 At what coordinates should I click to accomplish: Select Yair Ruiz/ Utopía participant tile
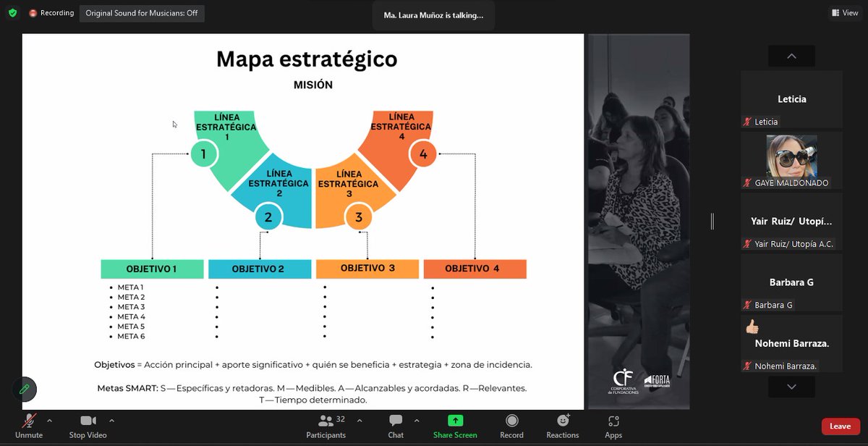coord(791,222)
